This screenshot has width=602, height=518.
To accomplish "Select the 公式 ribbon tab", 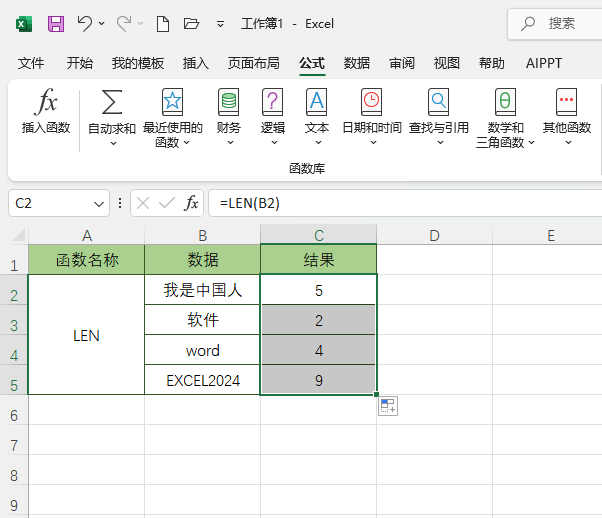I will point(312,63).
